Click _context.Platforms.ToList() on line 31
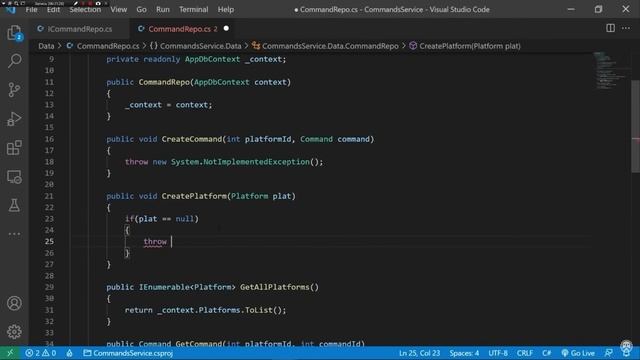This screenshot has height=360, width=640. [221, 310]
